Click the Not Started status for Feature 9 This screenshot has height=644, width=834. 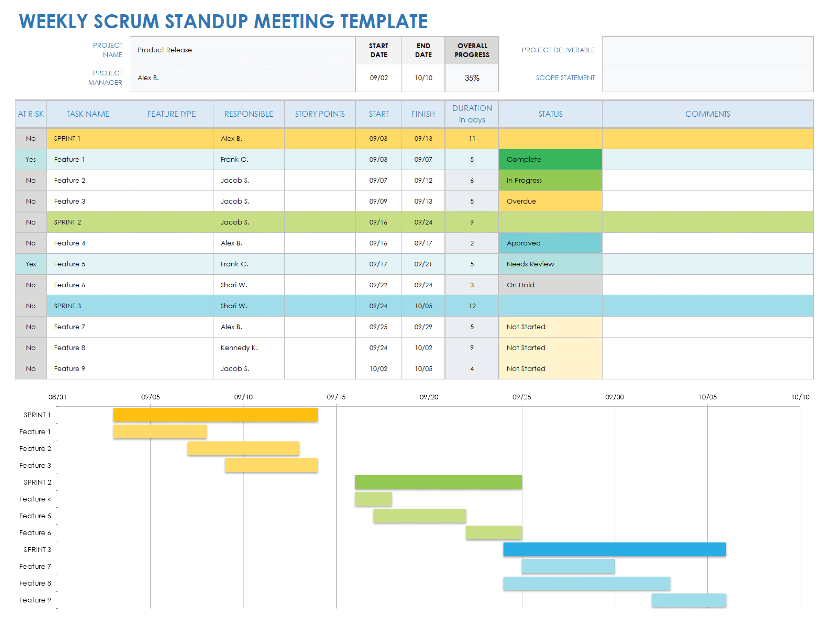[550, 368]
